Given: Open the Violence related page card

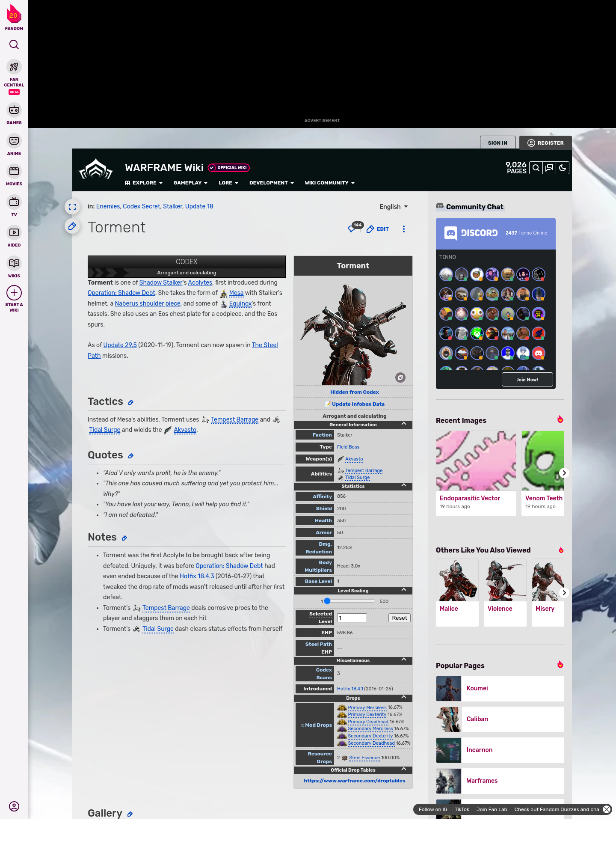Looking at the screenshot, I should (505, 592).
